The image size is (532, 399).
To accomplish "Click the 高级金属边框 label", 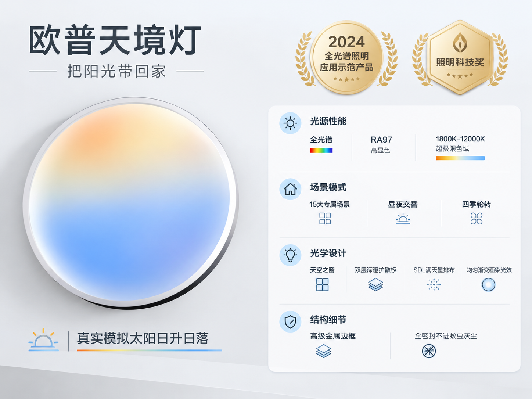I will [333, 336].
